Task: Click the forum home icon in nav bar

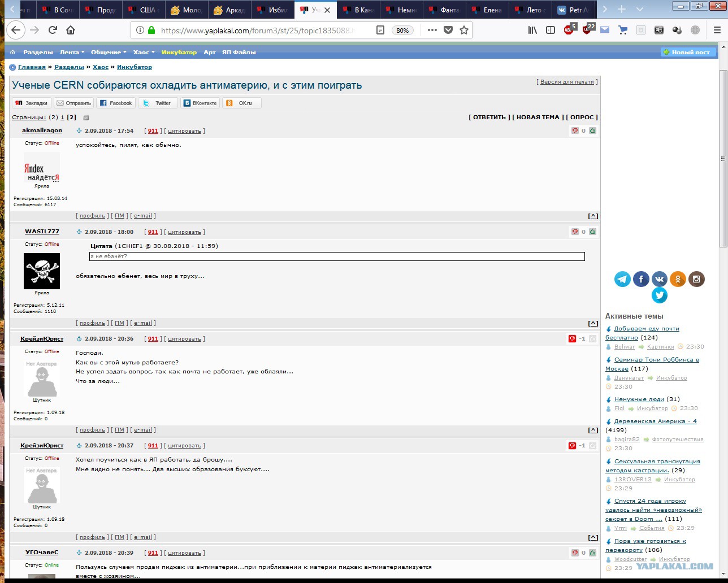Action: tap(13, 52)
